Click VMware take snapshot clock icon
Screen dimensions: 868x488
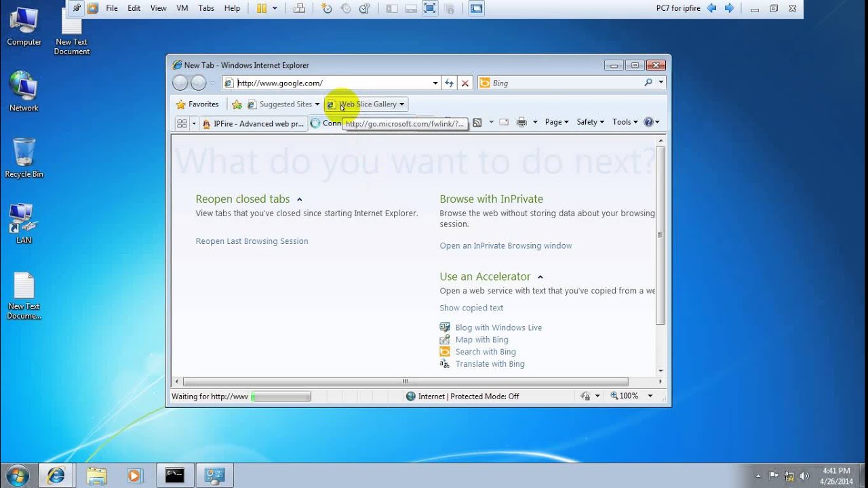coord(327,8)
